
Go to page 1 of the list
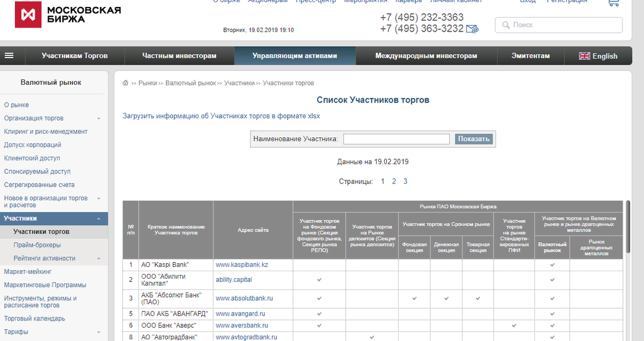click(383, 182)
